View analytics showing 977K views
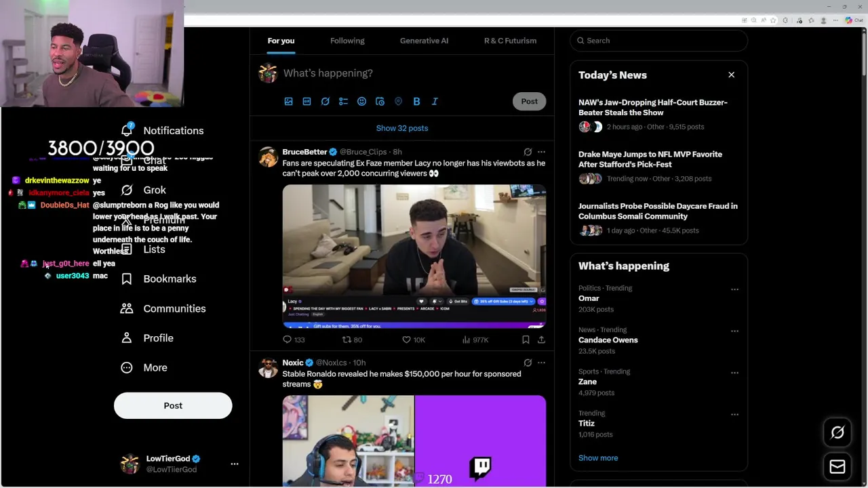Image resolution: width=868 pixels, height=488 pixels. click(x=475, y=340)
